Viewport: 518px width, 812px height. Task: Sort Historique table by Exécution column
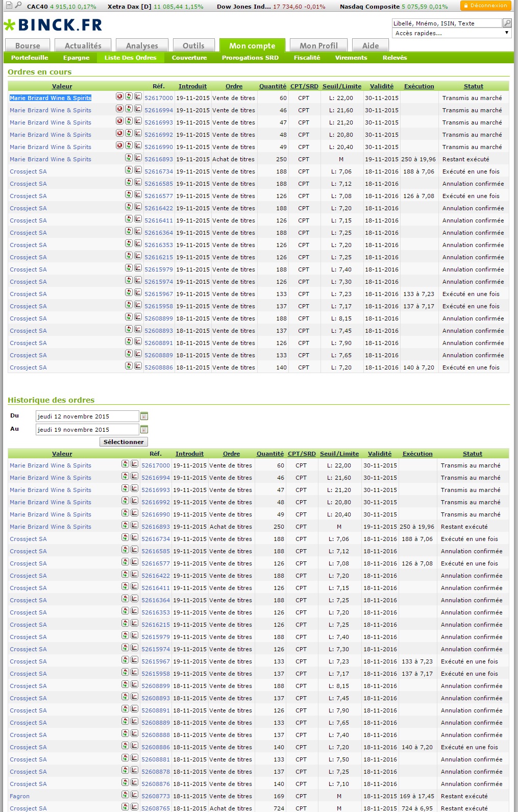pyautogui.click(x=417, y=454)
